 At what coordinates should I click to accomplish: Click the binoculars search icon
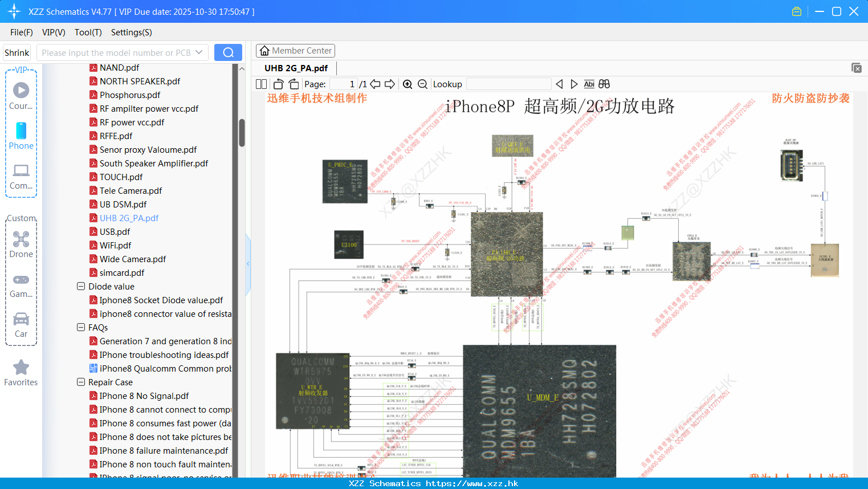[604, 84]
